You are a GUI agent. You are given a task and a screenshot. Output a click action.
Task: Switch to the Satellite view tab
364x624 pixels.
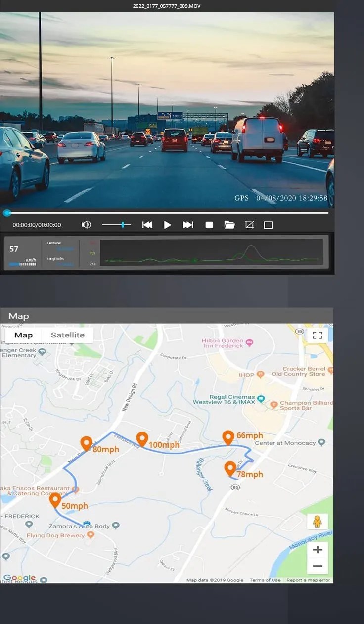pos(67,335)
